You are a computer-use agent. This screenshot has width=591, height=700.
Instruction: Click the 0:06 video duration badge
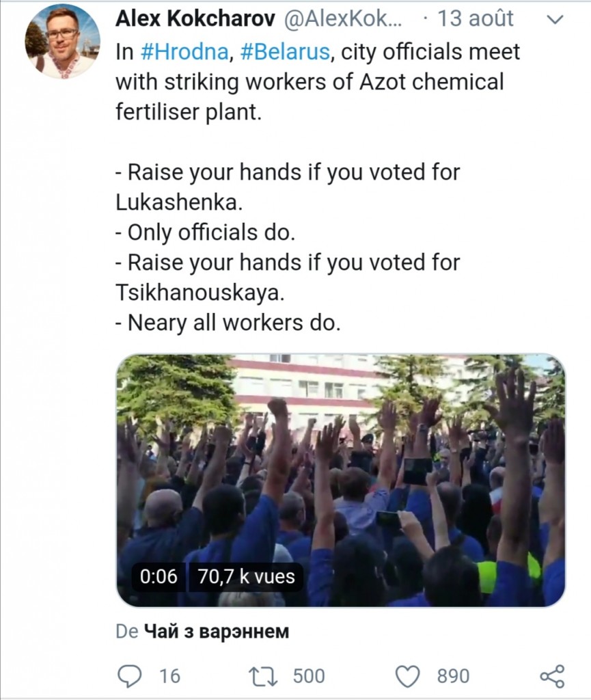point(158,576)
